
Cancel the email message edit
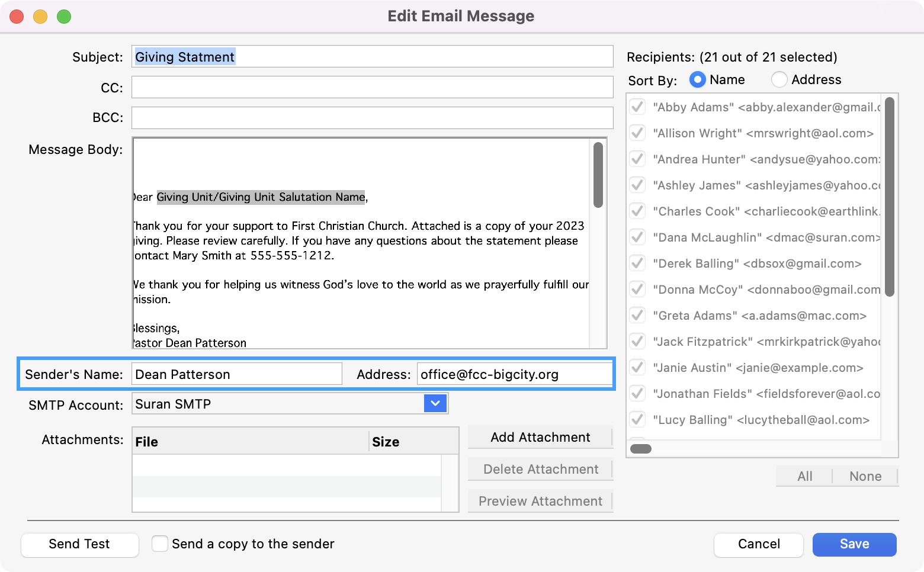(x=758, y=544)
